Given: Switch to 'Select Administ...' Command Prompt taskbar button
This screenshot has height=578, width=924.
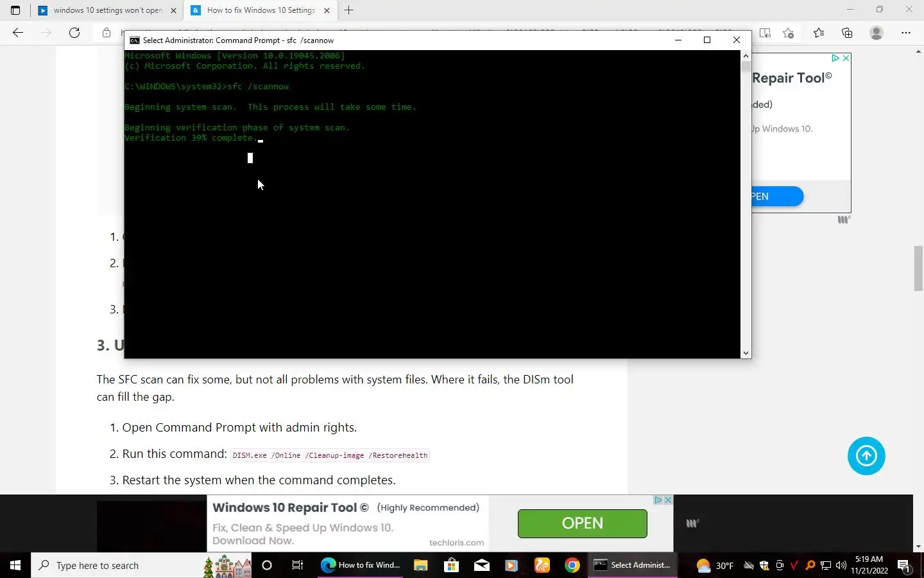Looking at the screenshot, I should click(633, 565).
